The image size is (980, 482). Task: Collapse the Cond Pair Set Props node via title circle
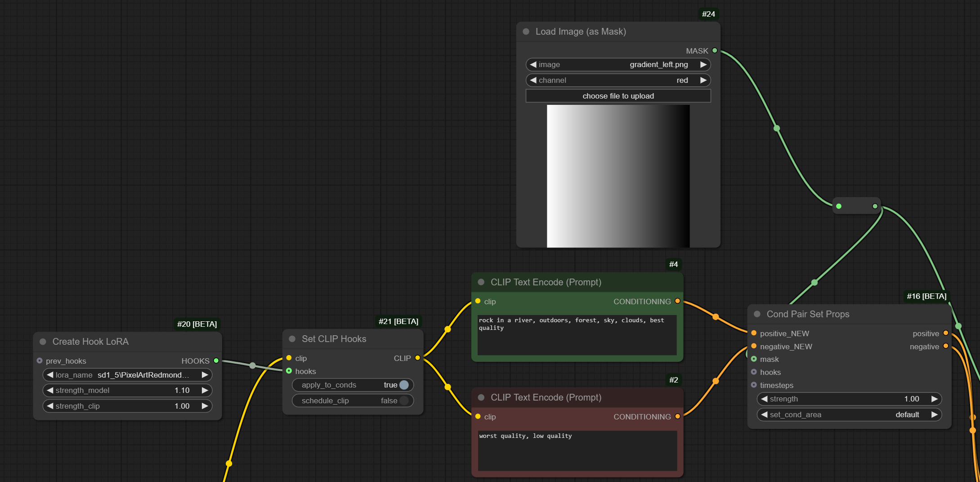coord(757,314)
